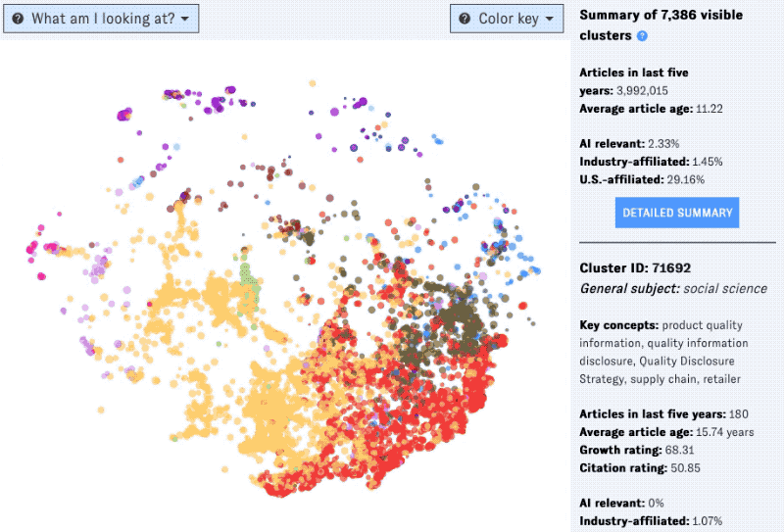The height and width of the screenshot is (532, 784).
Task: Click the "Average article age: 15.74 years" line
Action: [666, 432]
